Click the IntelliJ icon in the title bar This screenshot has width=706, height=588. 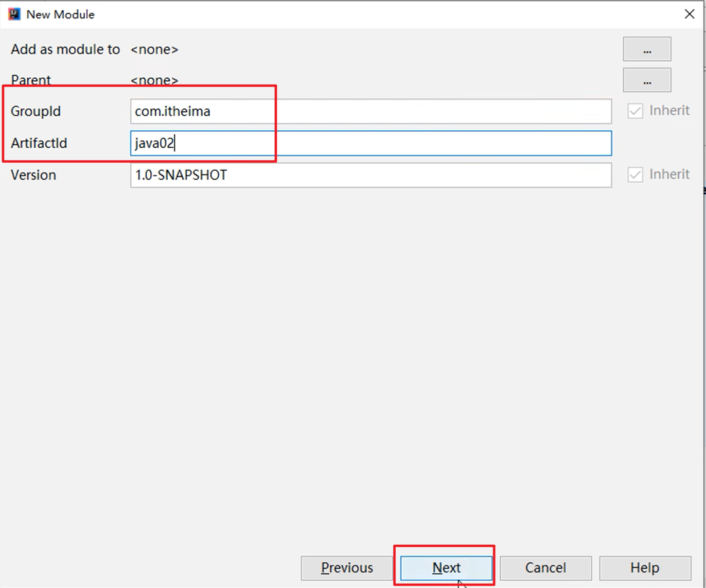(x=14, y=14)
